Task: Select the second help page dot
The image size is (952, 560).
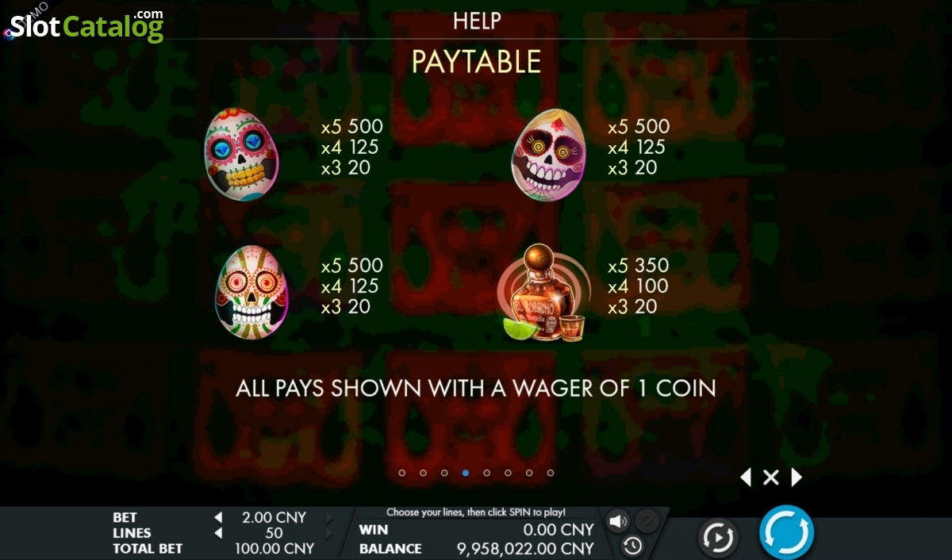Action: click(x=423, y=473)
